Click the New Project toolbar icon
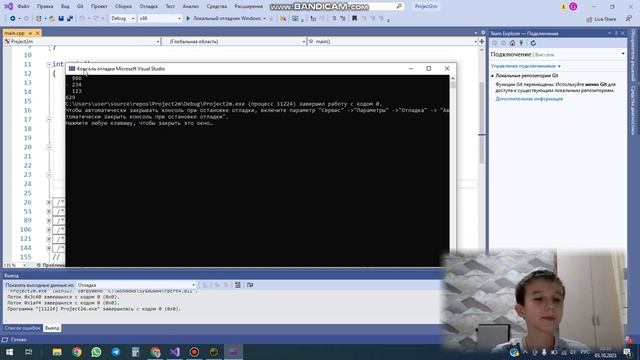The height and width of the screenshot is (360, 640). (x=38, y=18)
